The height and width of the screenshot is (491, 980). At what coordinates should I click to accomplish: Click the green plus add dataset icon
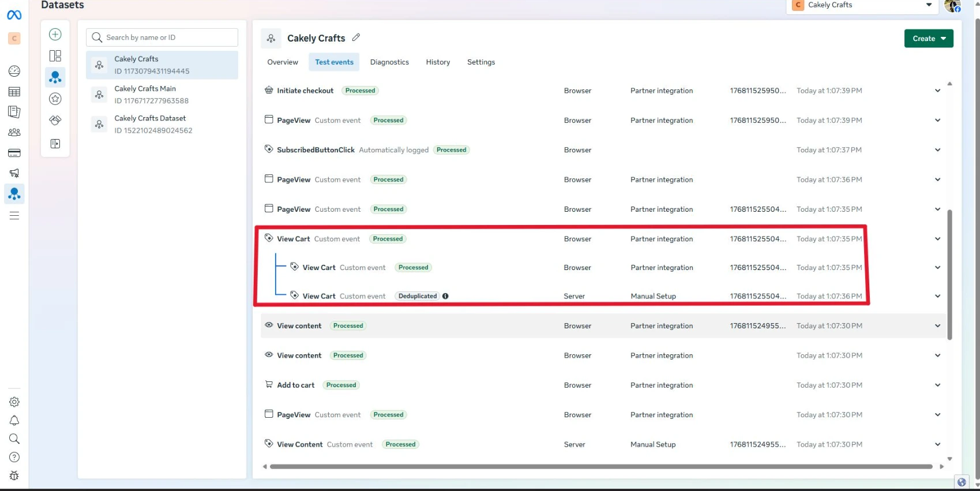tap(55, 35)
